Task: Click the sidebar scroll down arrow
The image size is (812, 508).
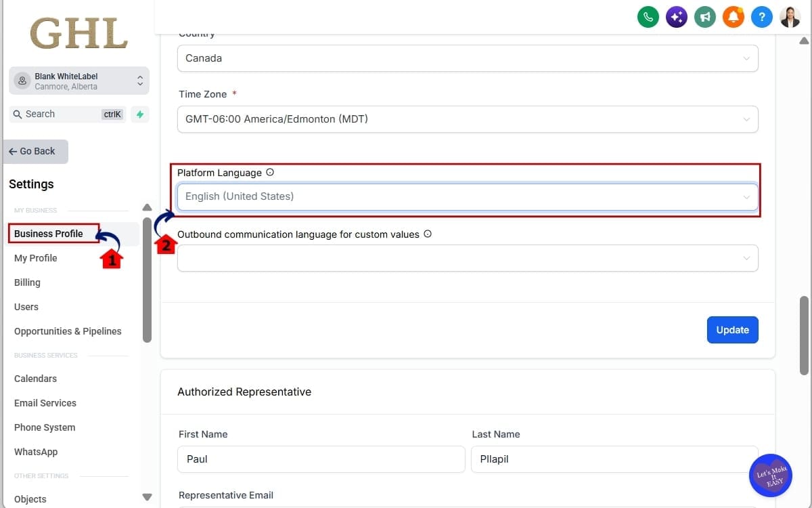Action: [147, 497]
